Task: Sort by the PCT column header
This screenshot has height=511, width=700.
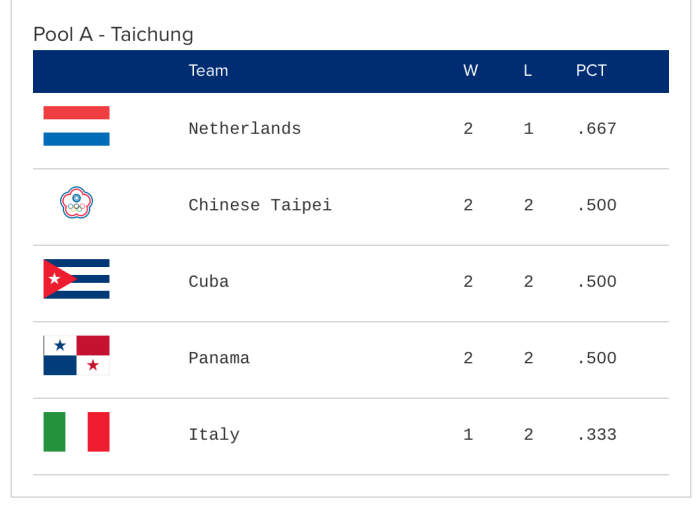Action: coord(591,71)
